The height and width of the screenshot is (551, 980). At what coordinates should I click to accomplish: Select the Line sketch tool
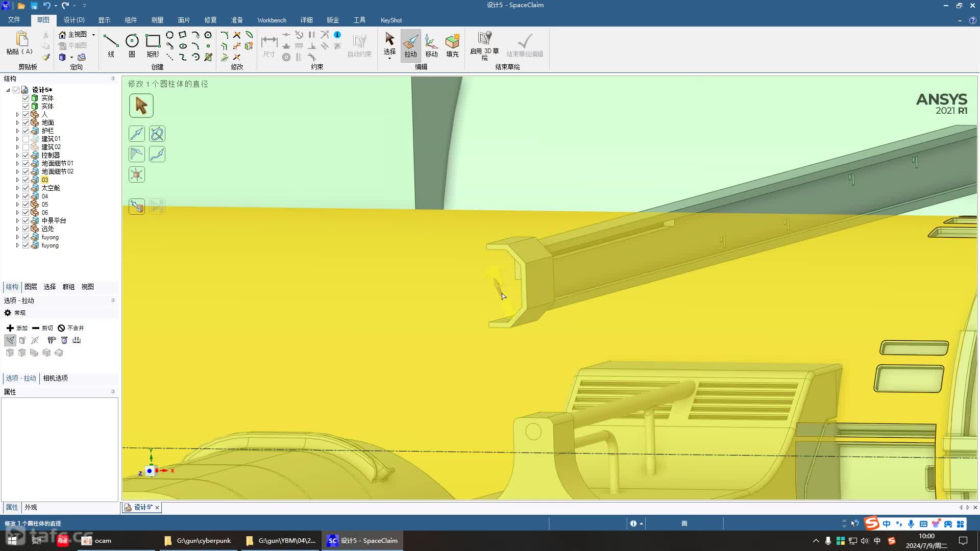point(111,45)
